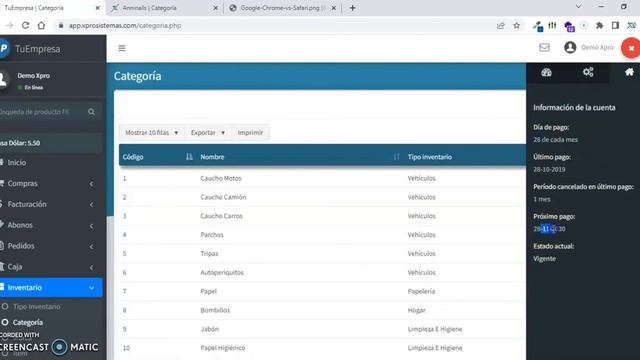
Task: Sort by Nombre column sort icon
Action: click(x=396, y=157)
